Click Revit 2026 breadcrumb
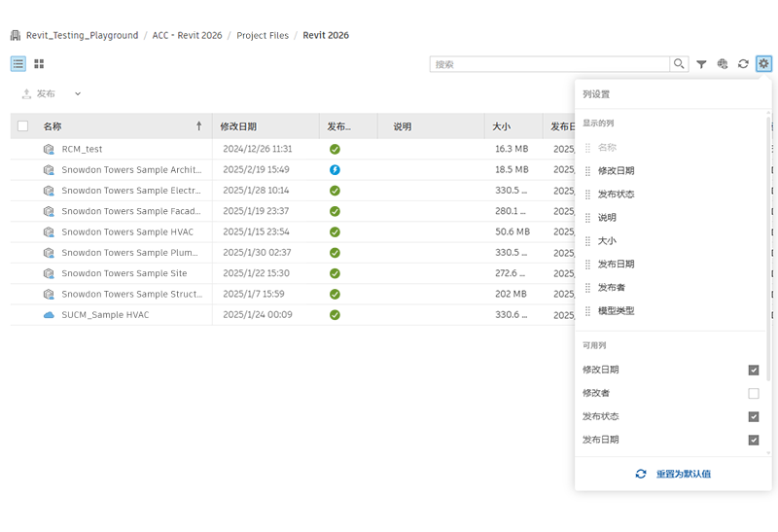 326,35
